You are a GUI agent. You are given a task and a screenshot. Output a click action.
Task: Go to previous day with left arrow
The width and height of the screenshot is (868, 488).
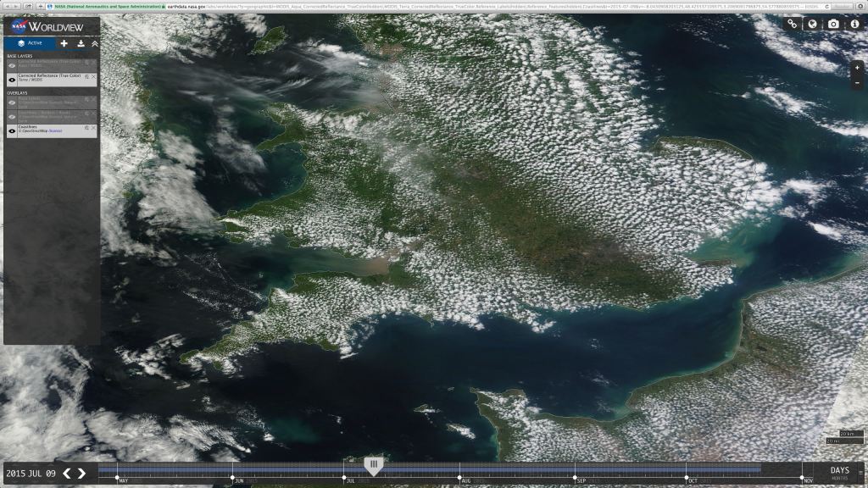(x=67, y=473)
